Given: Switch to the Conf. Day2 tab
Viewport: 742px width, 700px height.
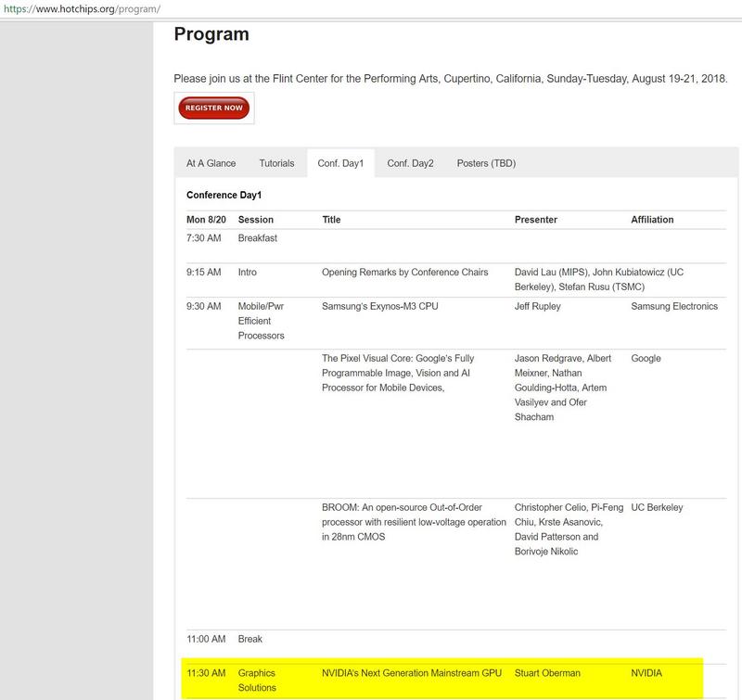Looking at the screenshot, I should click(410, 163).
